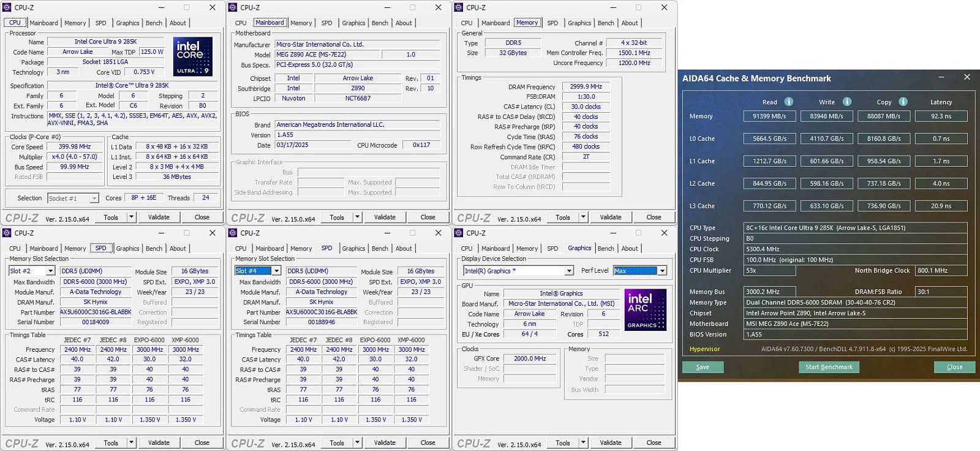Viewport: 980px width, 451px height.
Task: Click AIDA64 CPU Clock value '5300.4 MHz'
Action: click(x=856, y=249)
